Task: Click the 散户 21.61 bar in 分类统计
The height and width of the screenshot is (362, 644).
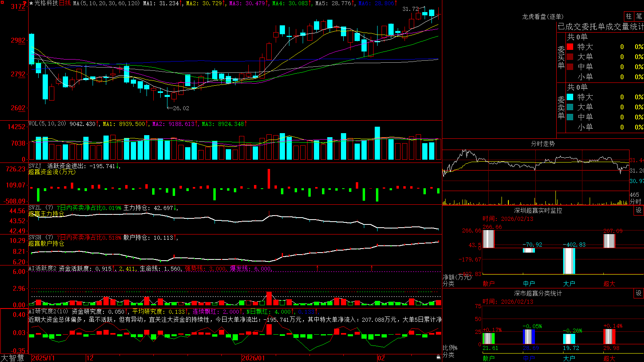Action: pos(488,338)
